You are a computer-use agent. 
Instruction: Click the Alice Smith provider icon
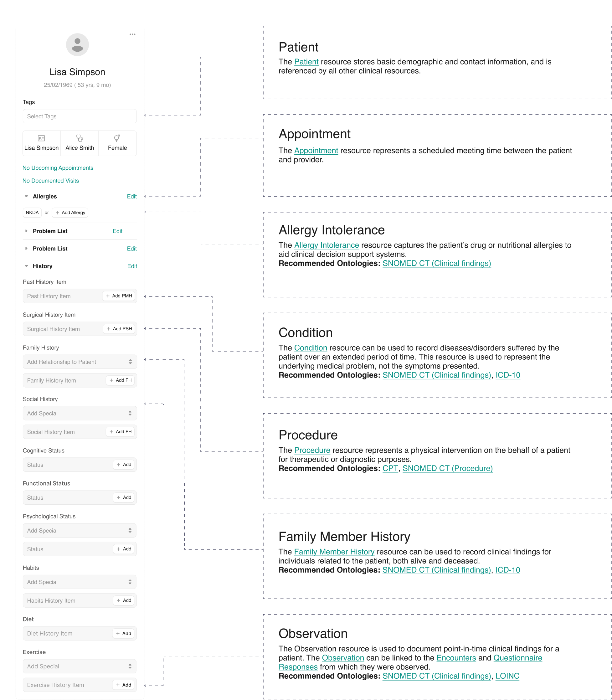79,138
